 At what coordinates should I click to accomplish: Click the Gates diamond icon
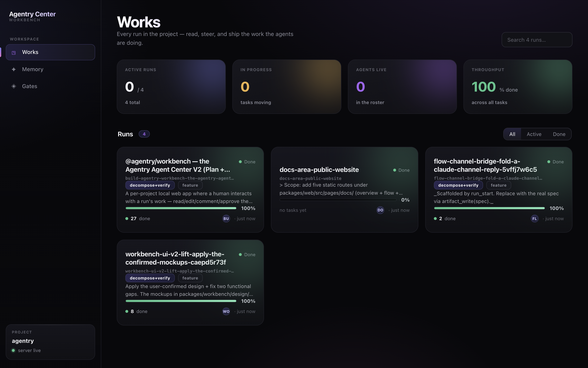click(x=14, y=86)
